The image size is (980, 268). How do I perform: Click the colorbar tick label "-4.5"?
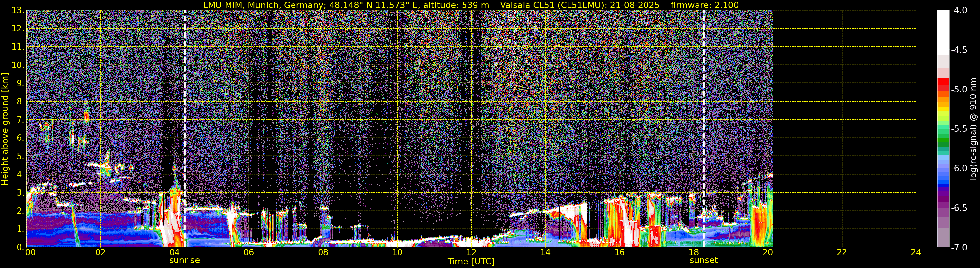point(959,50)
